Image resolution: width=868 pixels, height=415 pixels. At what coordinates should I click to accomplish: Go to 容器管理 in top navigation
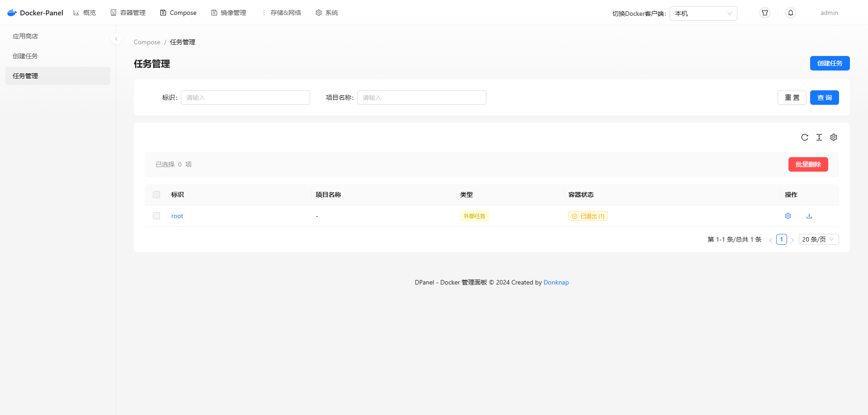128,13
